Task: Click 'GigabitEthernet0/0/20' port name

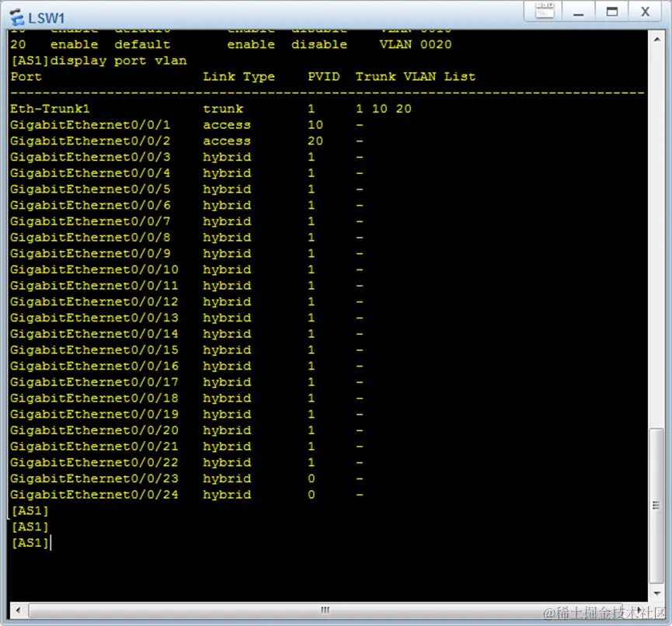Action: 94,430
